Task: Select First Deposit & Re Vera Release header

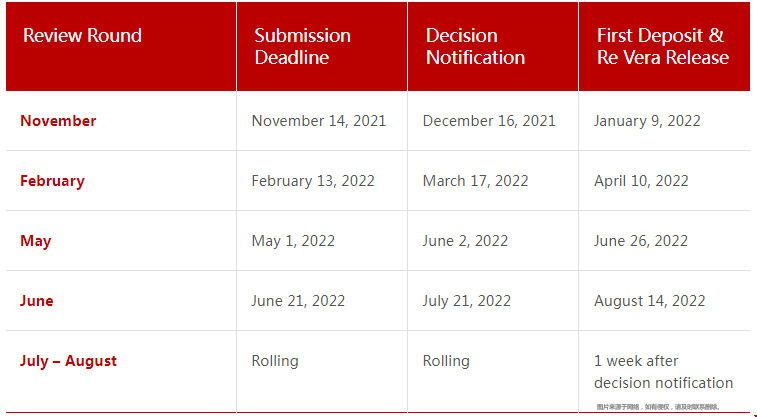Action: pyautogui.click(x=663, y=46)
